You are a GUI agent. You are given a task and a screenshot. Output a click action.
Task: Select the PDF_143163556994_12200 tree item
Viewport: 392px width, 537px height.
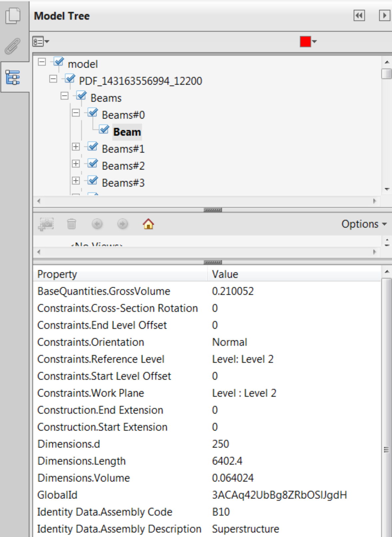(x=140, y=81)
